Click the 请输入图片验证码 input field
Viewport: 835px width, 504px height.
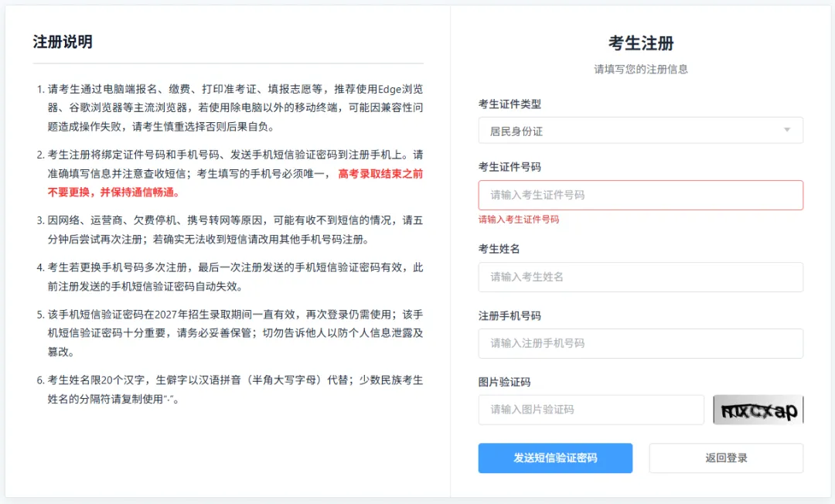[x=591, y=410]
